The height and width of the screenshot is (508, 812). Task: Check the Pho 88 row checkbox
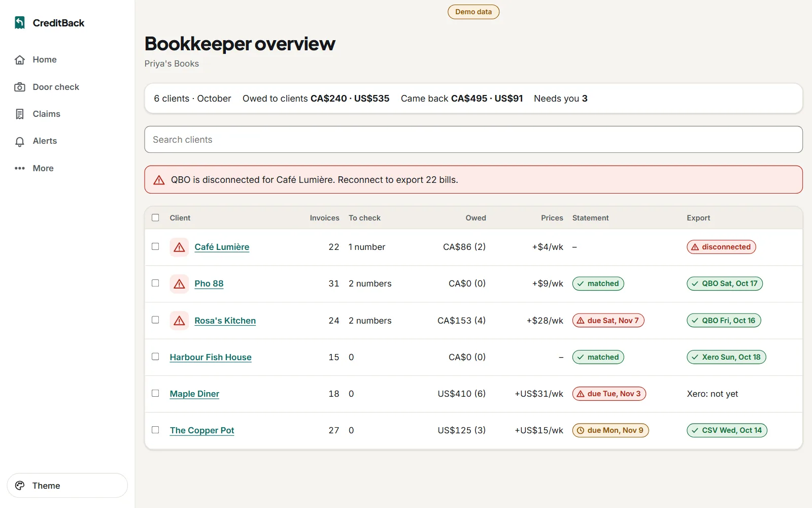click(155, 283)
